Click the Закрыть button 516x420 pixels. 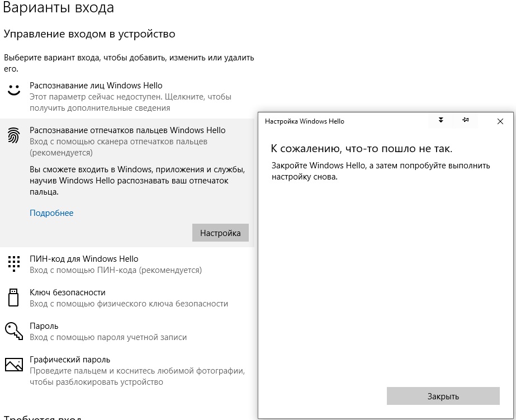click(443, 396)
